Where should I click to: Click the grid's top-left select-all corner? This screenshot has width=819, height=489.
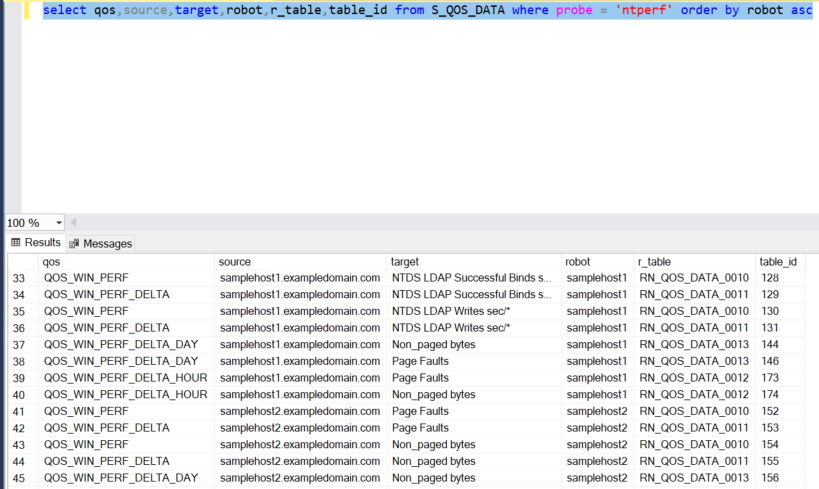click(x=19, y=261)
